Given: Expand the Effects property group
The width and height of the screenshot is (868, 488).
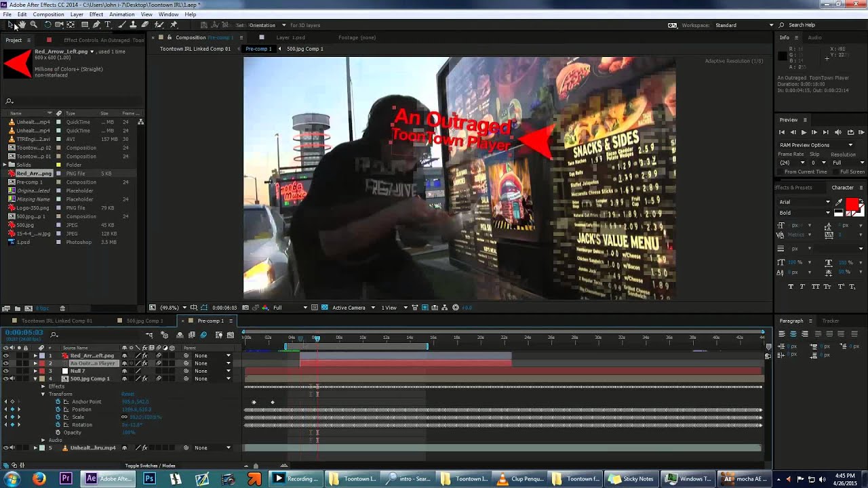Looking at the screenshot, I should [x=43, y=386].
